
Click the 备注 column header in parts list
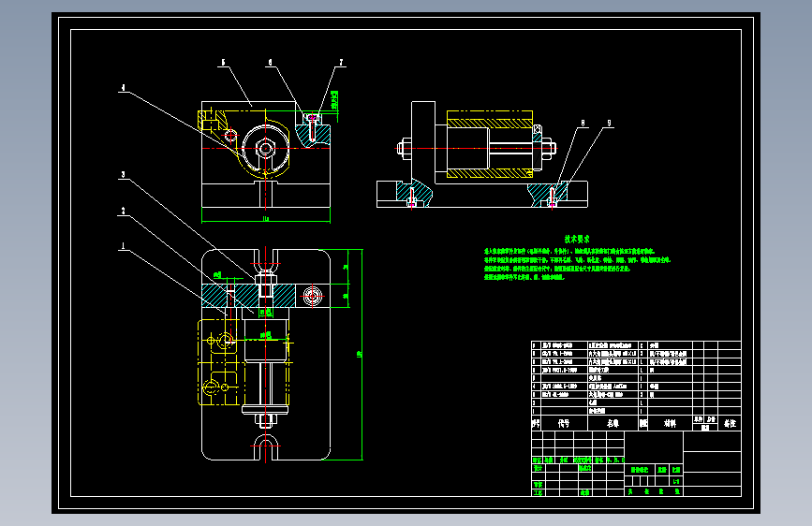pos(730,423)
